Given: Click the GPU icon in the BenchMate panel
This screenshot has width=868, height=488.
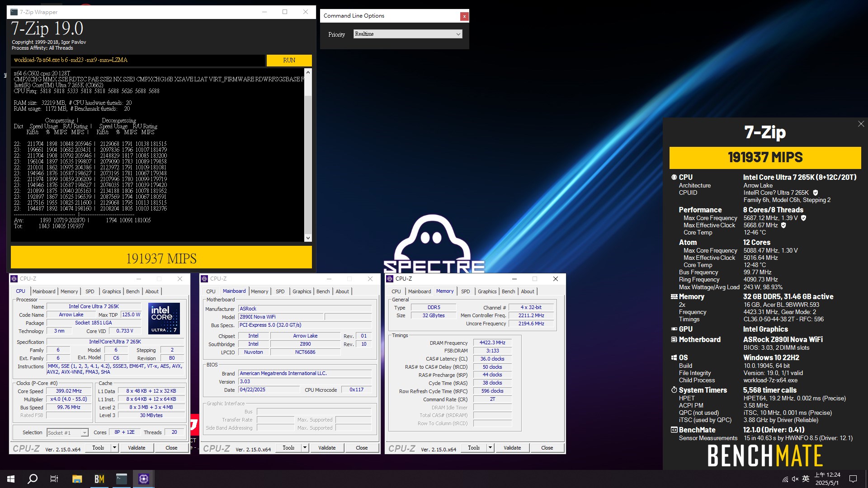Looking at the screenshot, I should (674, 329).
